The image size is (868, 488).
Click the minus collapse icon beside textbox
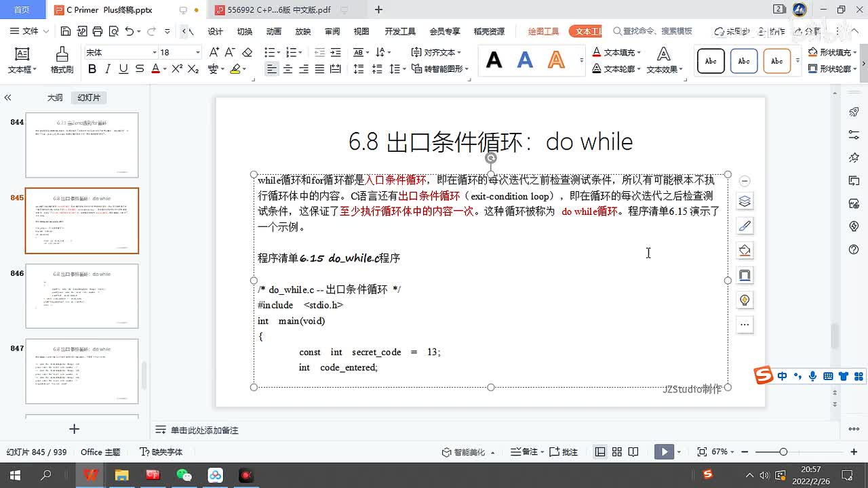point(745,181)
